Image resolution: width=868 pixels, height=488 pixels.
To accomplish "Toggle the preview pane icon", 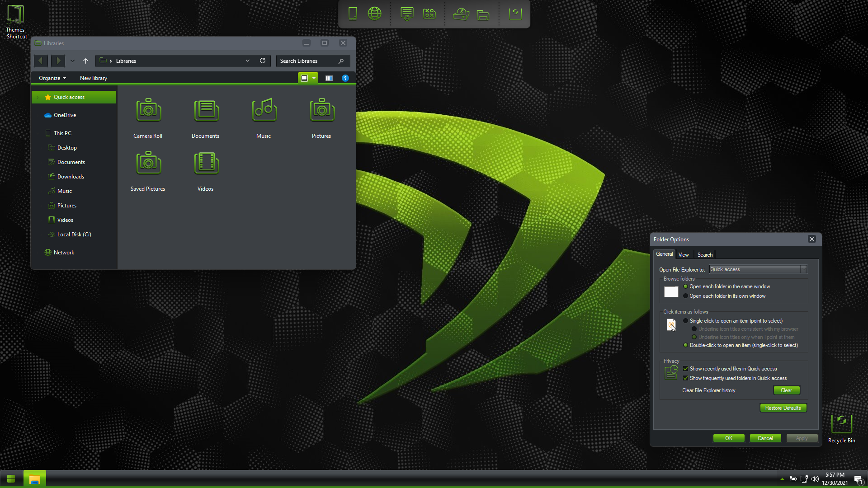I will [329, 78].
